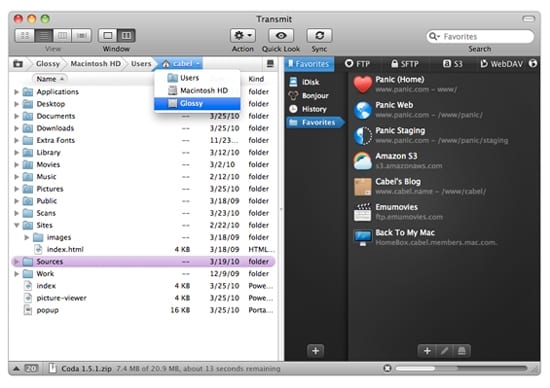The height and width of the screenshot is (388, 550).
Task: Open History in the sidebar
Action: pyautogui.click(x=308, y=109)
